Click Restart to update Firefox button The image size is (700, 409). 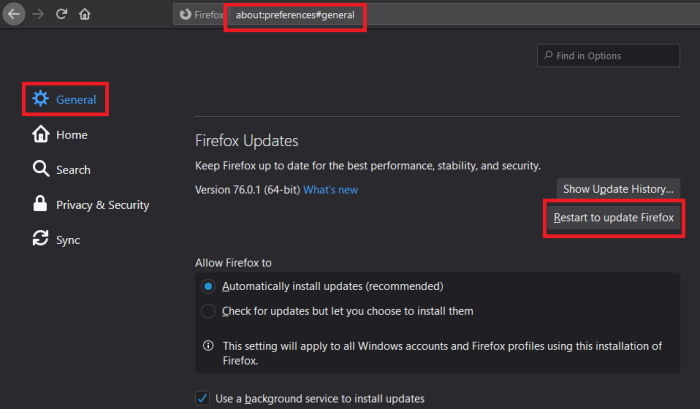coord(614,217)
